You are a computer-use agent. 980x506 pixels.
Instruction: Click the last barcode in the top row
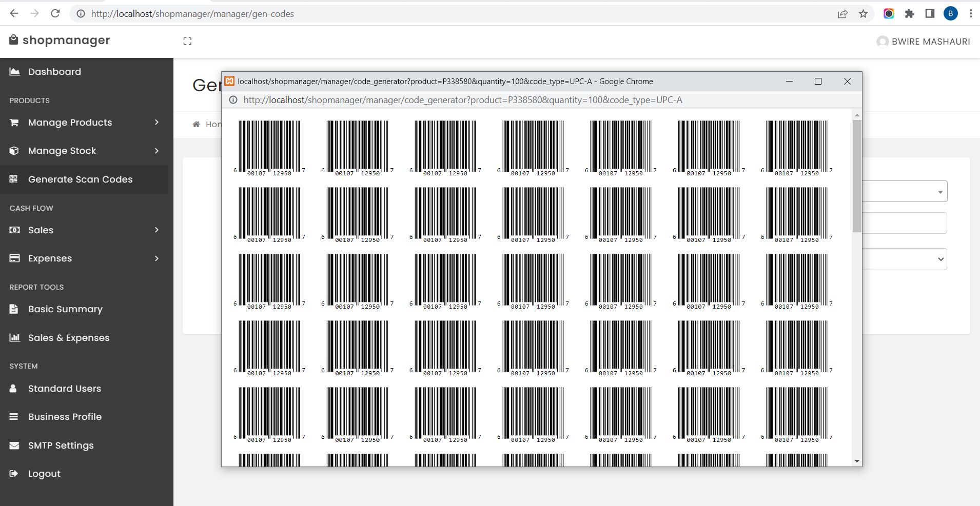(x=797, y=149)
